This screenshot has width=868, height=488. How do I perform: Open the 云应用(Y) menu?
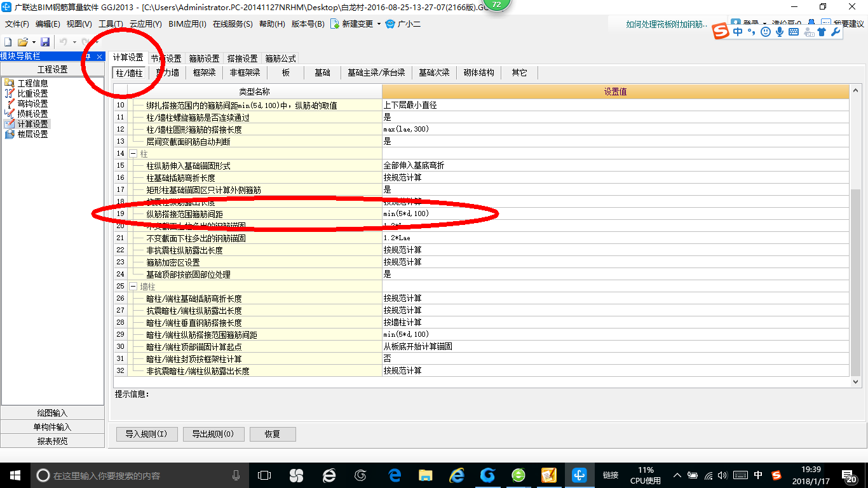pos(145,24)
